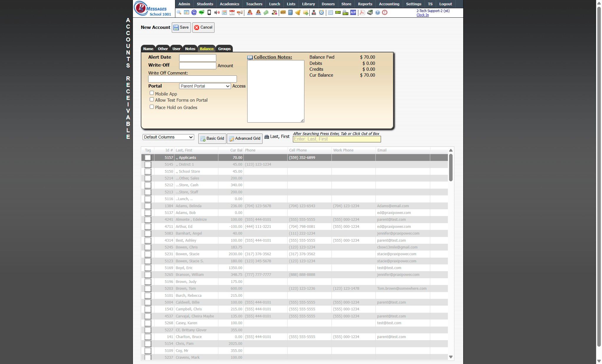Open the Parent Portal access dropdown

205,86
